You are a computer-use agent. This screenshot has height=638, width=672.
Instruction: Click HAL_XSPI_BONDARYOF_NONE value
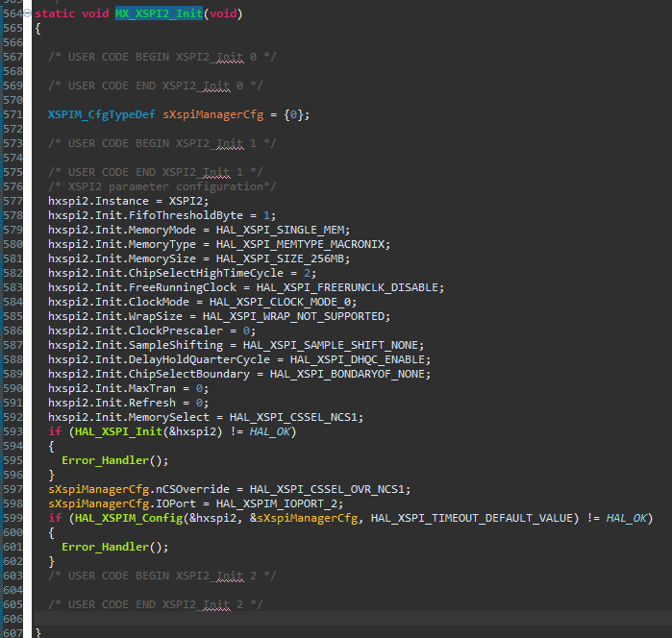click(x=347, y=374)
